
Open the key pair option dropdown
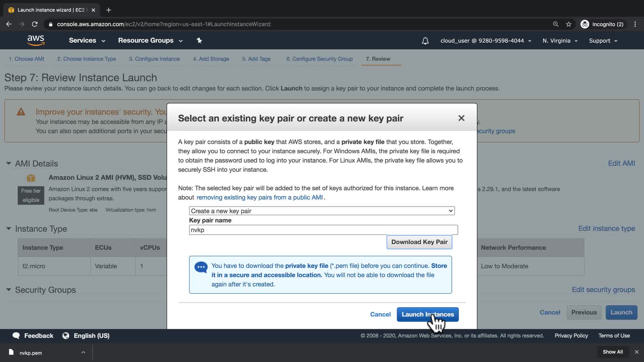(x=322, y=211)
